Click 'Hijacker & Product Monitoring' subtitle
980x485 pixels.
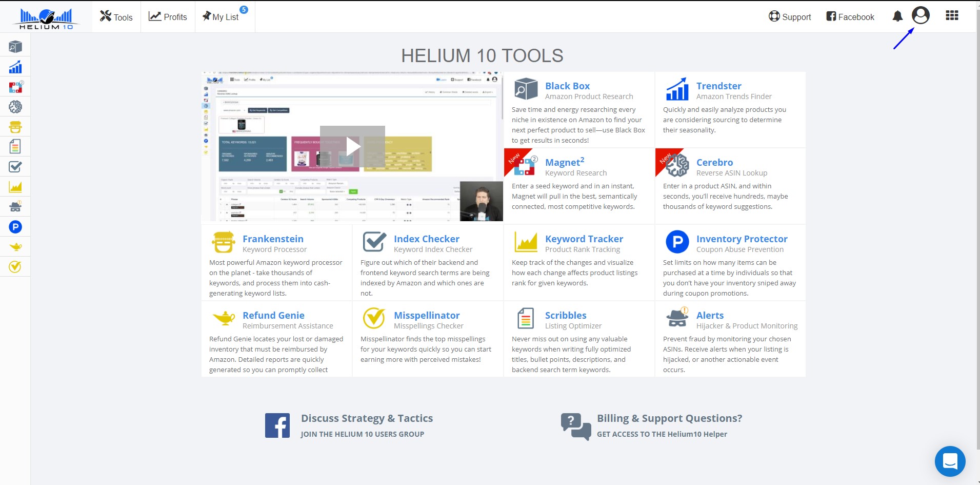pos(747,326)
